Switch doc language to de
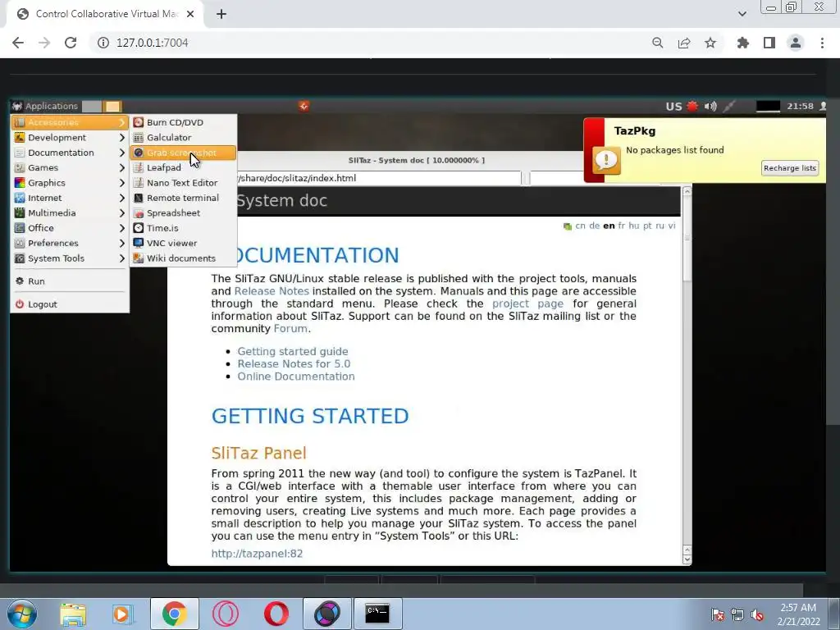The width and height of the screenshot is (840, 630). coord(594,226)
